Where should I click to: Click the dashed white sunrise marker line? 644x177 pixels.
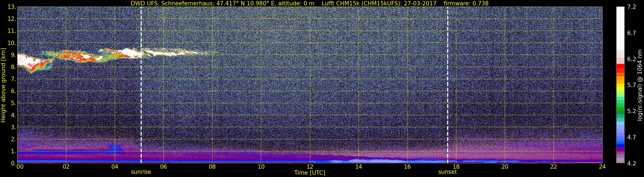tap(141, 85)
